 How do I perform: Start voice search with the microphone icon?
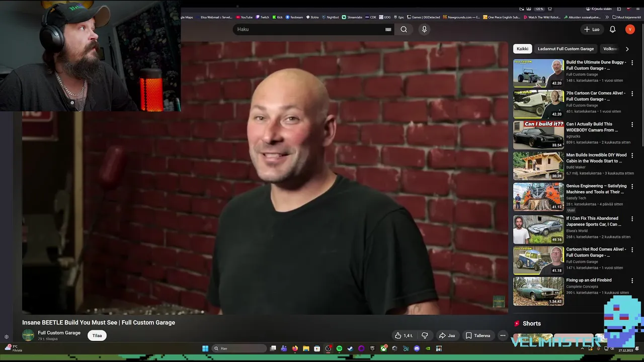tap(424, 29)
